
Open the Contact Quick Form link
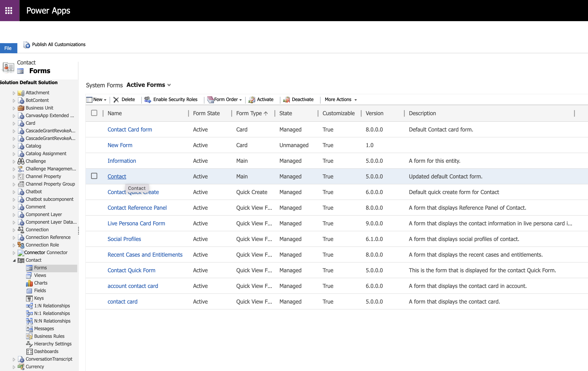pos(131,270)
